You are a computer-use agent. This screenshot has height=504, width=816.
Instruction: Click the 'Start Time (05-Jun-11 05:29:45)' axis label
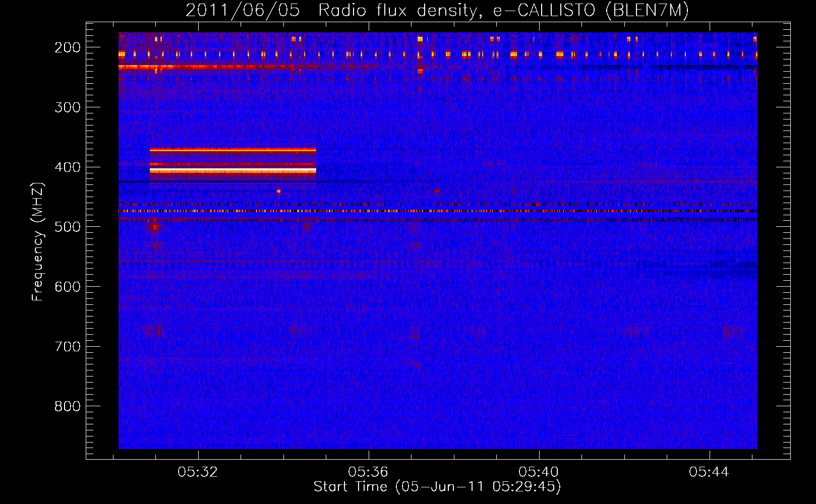tap(437, 487)
